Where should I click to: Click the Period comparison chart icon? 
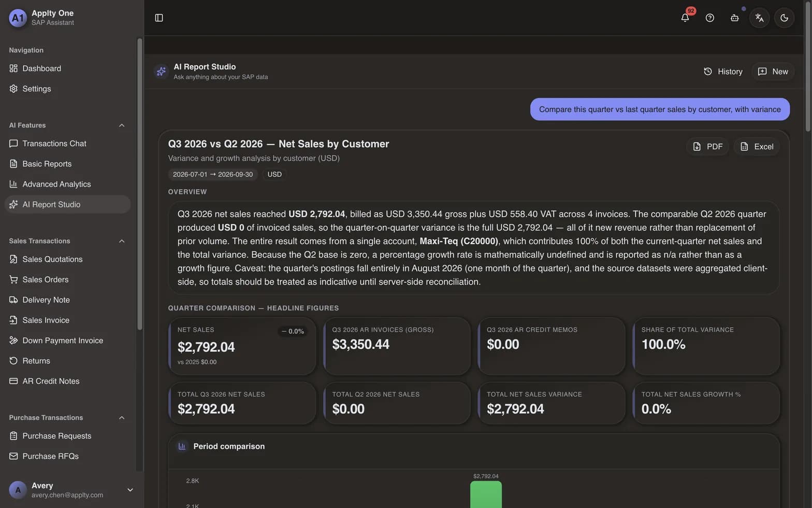[182, 446]
